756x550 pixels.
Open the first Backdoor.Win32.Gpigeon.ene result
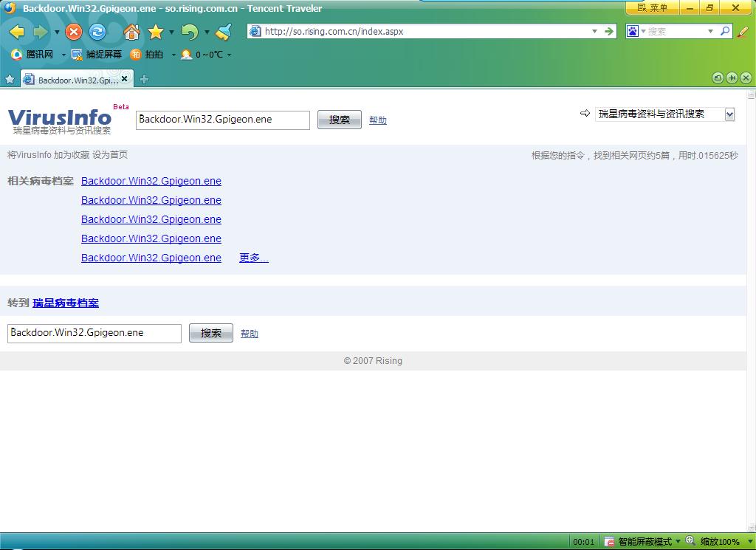coord(151,182)
